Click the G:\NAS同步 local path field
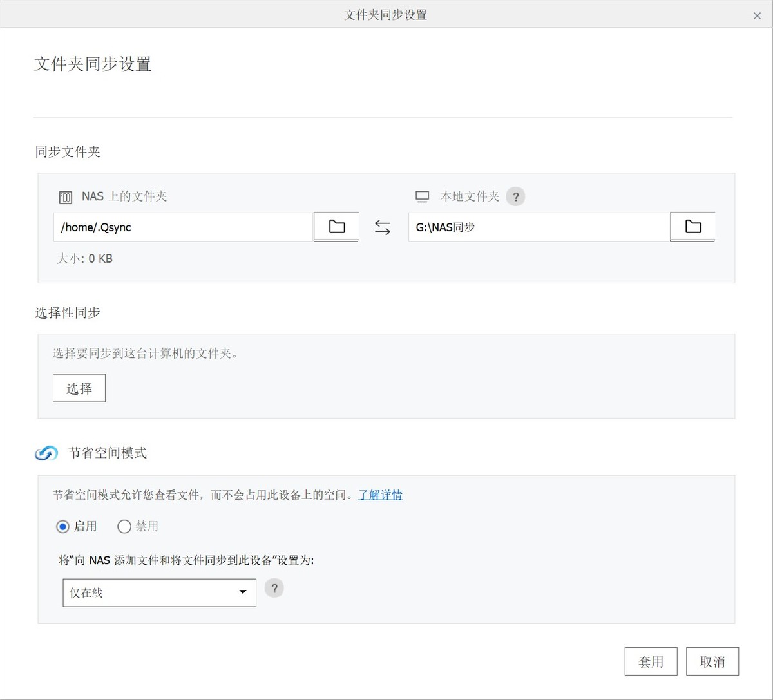The height and width of the screenshot is (700, 773). pos(539,227)
